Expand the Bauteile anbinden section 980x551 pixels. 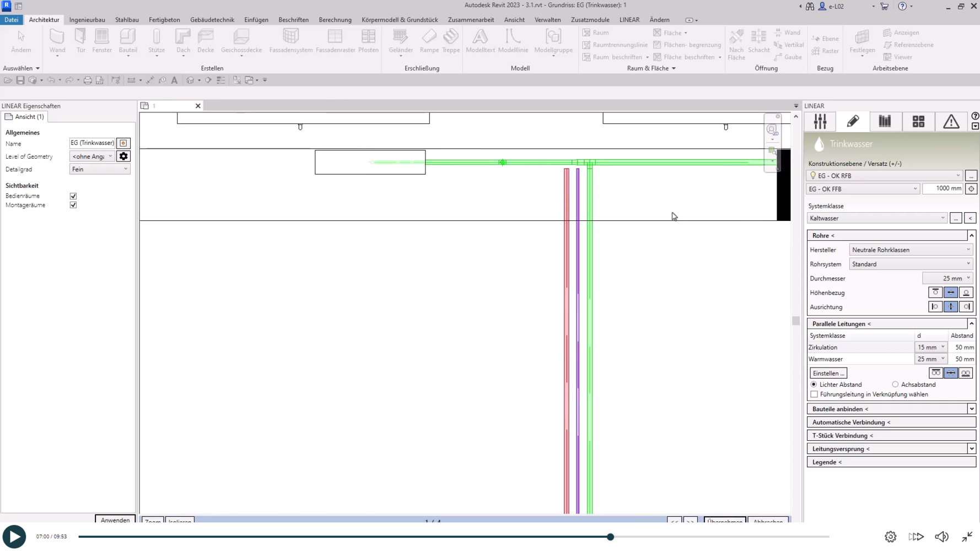[x=971, y=409]
